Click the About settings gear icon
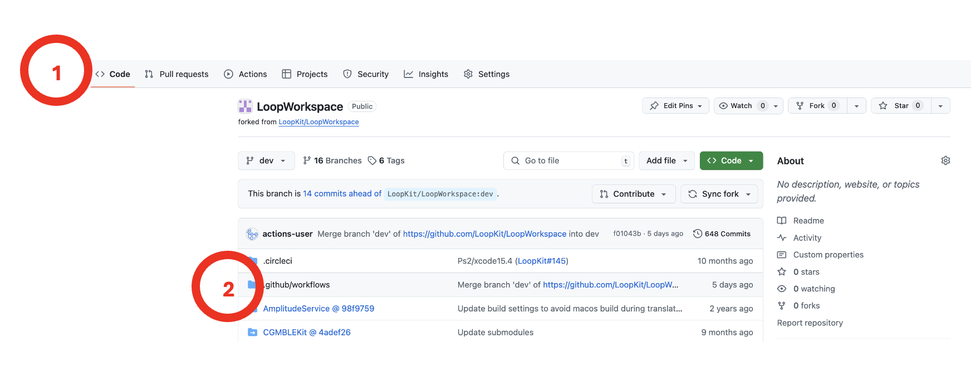Screen dimensions: 980x370 pyautogui.click(x=945, y=160)
